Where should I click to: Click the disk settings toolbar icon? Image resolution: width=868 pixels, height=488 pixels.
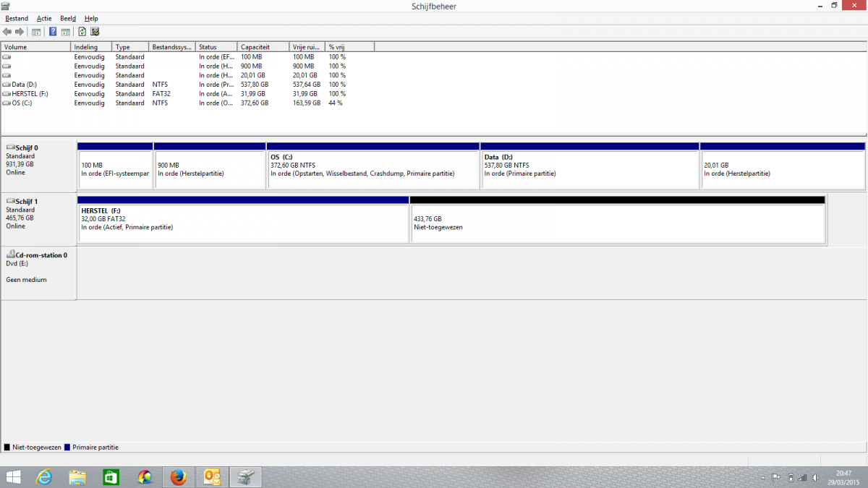click(x=95, y=32)
